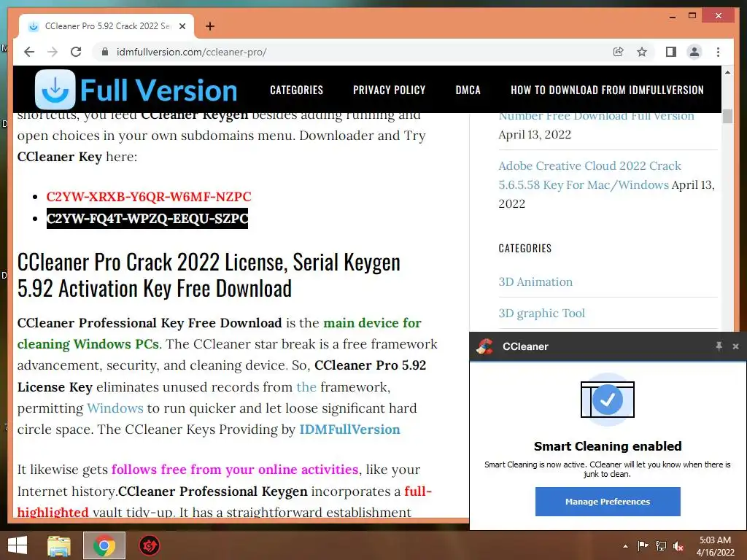Open Action Center flag icon in tray
747x560 pixels.
tap(643, 545)
